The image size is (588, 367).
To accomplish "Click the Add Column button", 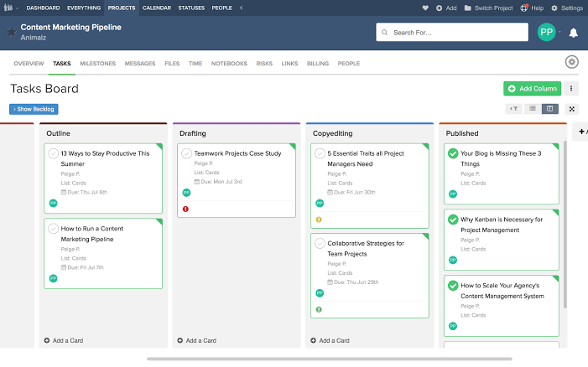I will pos(532,89).
